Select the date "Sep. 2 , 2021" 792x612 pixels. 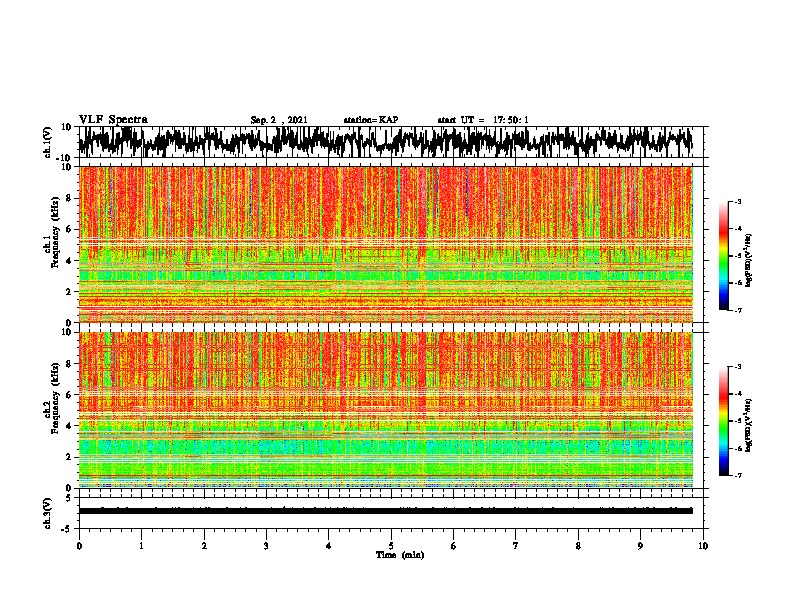[x=279, y=120]
